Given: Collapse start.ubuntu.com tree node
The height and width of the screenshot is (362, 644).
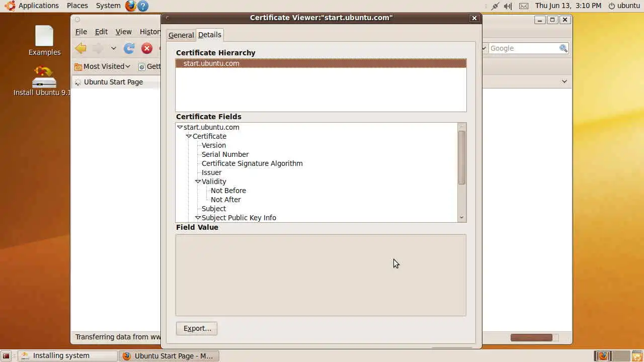Looking at the screenshot, I should tap(180, 127).
